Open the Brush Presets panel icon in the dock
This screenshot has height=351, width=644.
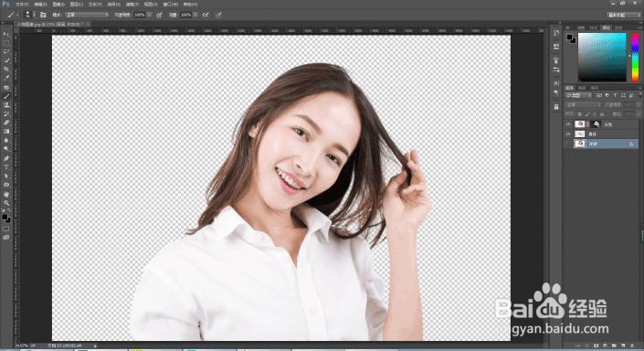pos(556,60)
